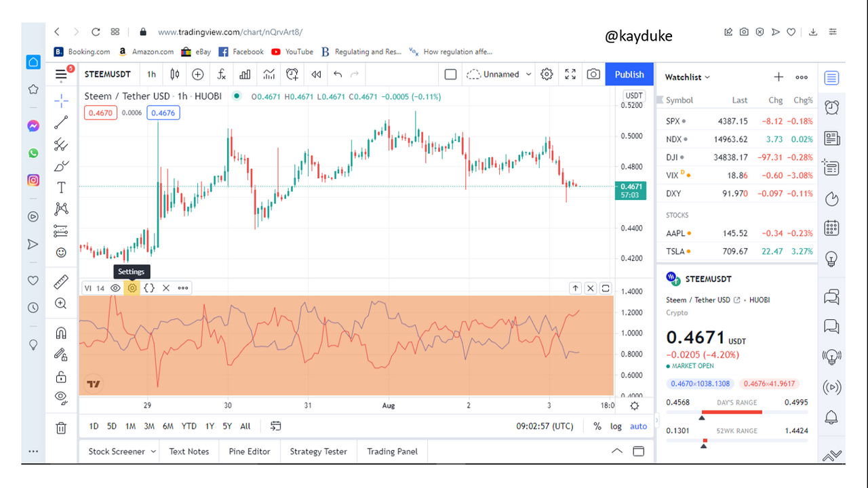Viewport: 868px width, 488px height.
Task: Maximize the indicator pane
Action: [x=606, y=288]
